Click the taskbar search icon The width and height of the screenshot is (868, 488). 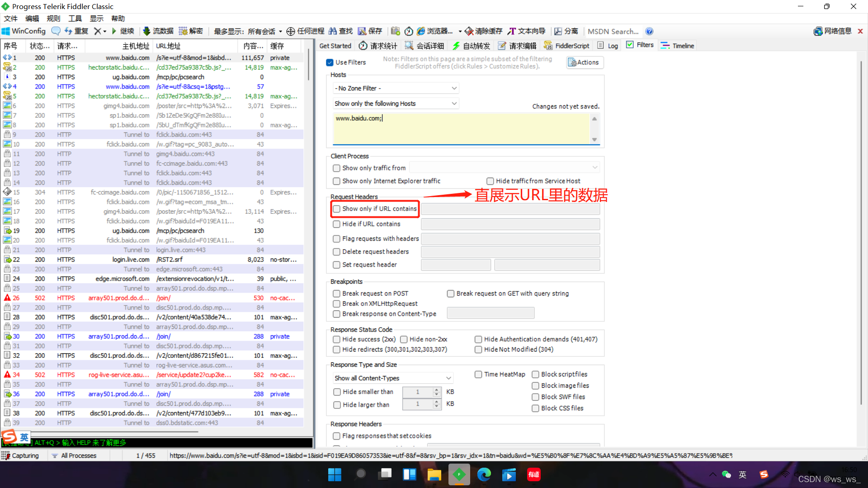click(x=360, y=474)
